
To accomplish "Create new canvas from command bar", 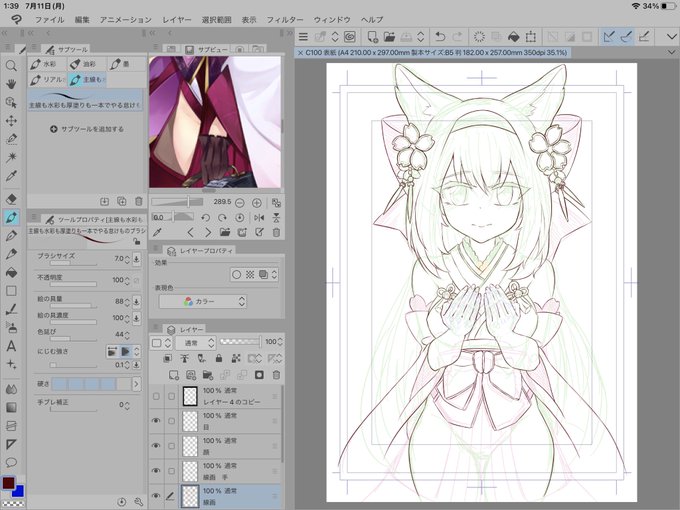I will coord(372,37).
